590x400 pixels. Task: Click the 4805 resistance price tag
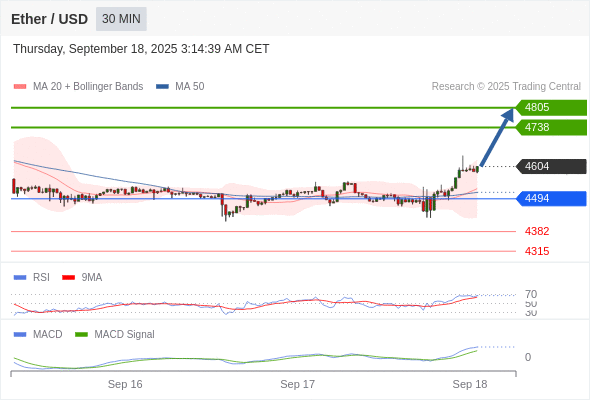(x=551, y=108)
